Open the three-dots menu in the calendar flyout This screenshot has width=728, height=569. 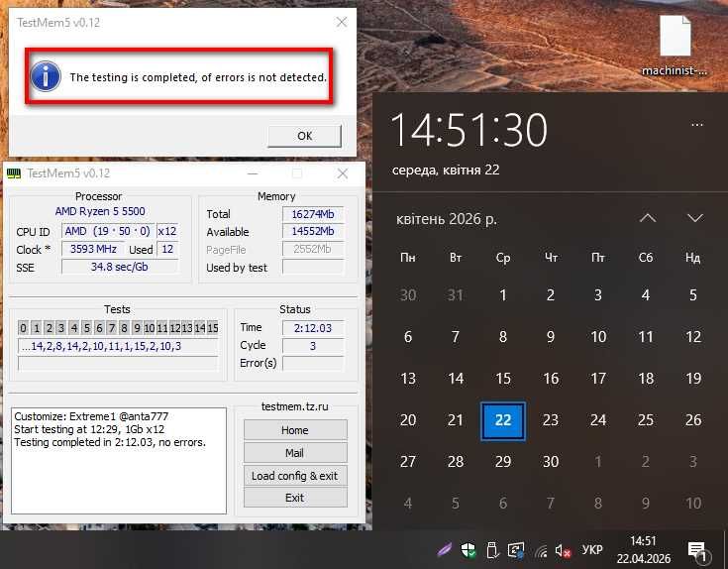(697, 125)
